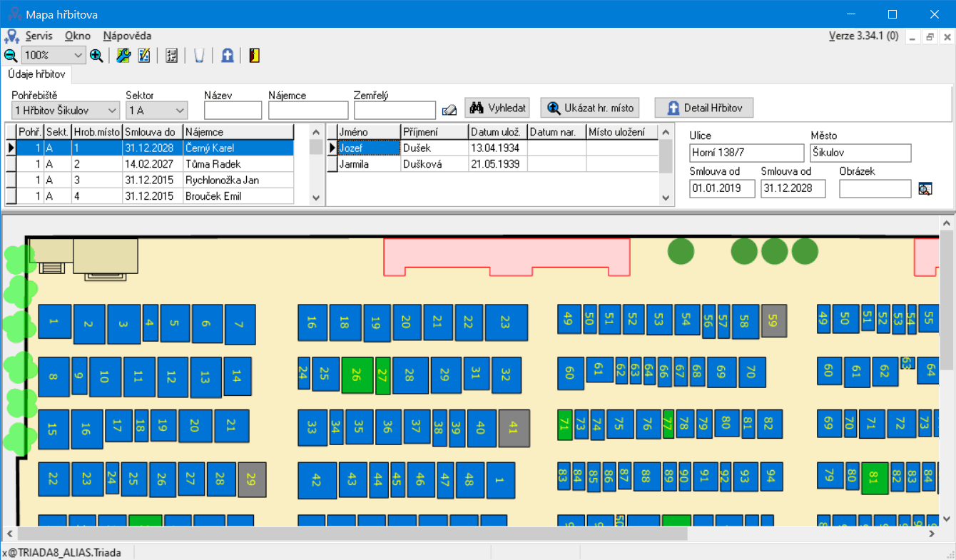Open the Servis menu
This screenshot has width=956, height=560.
tap(39, 36)
